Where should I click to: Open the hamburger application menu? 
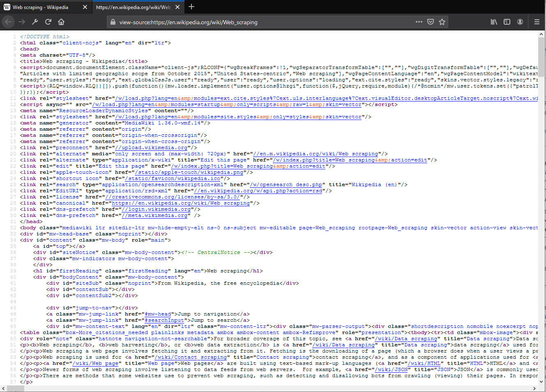pyautogui.click(x=537, y=22)
